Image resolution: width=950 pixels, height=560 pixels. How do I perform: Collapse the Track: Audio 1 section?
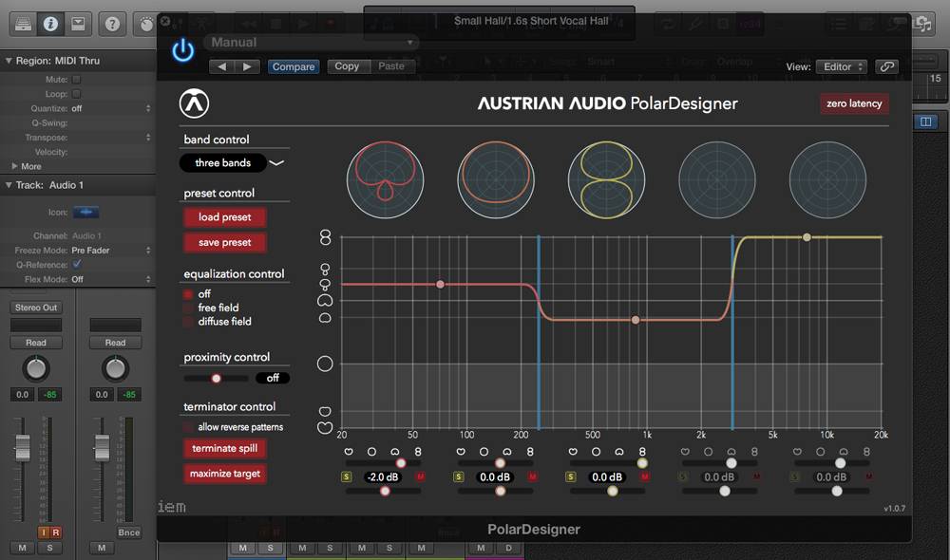(x=9, y=185)
